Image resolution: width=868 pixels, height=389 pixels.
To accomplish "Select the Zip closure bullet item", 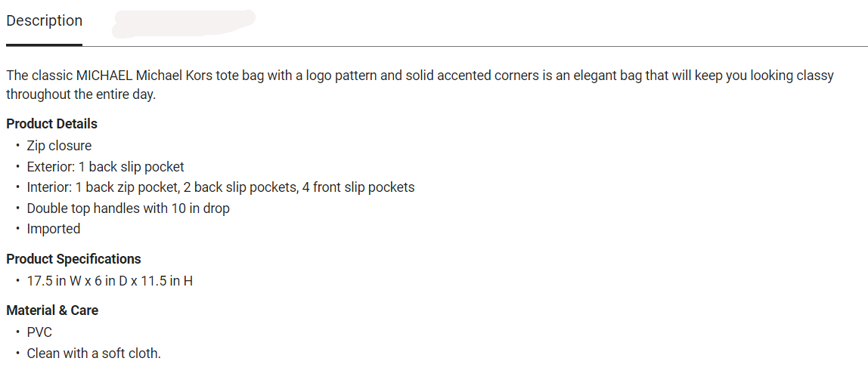I will pyautogui.click(x=59, y=146).
